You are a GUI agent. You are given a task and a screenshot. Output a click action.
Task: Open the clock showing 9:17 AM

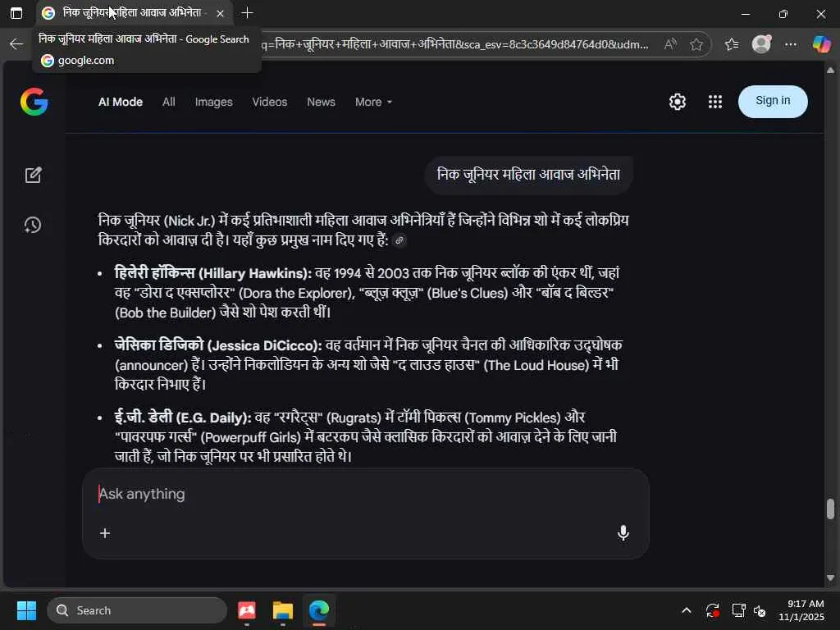pos(801,610)
